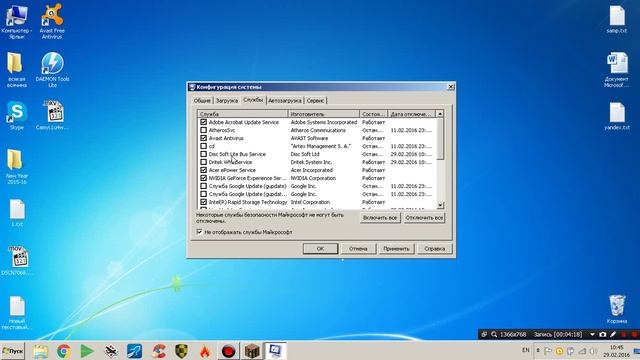Click the green play arrow taskbar icon

pos(87,351)
